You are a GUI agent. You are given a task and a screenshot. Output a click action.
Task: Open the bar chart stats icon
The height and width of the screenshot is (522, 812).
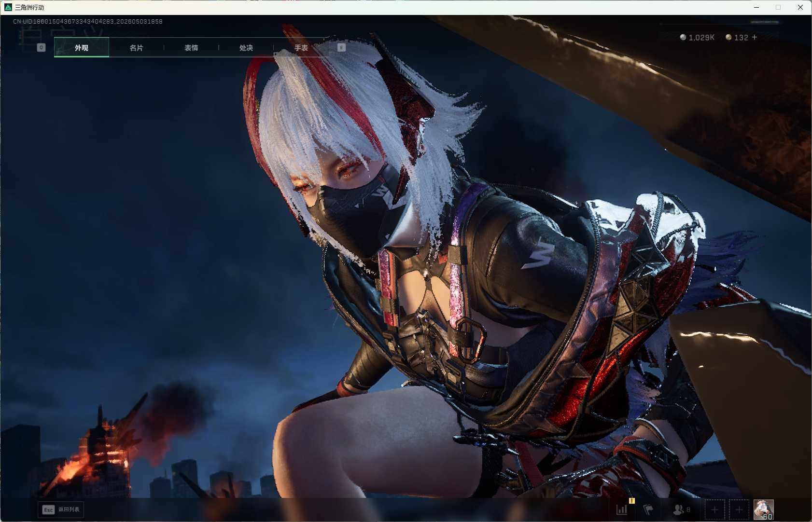point(622,509)
